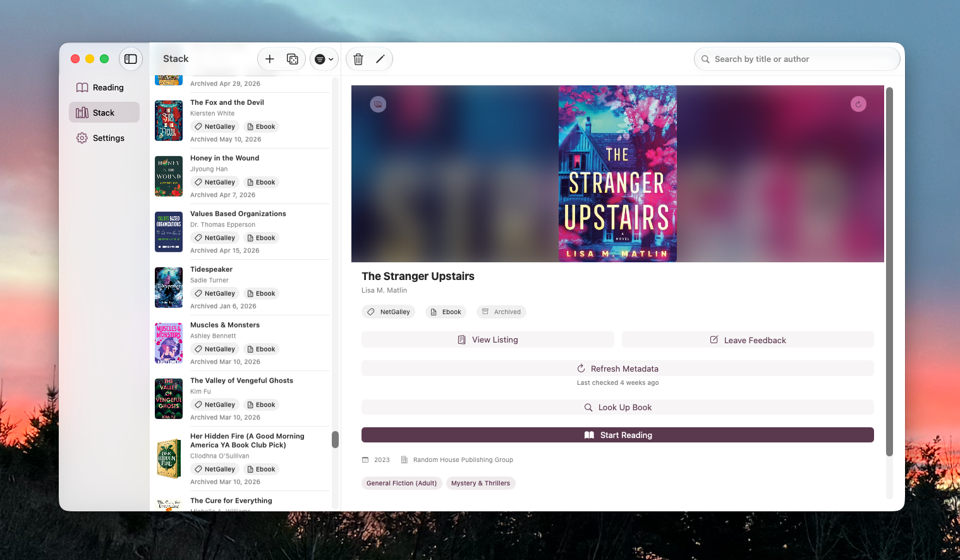Click the NetGalley tag under The Stranger Upstairs
The width and height of the screenshot is (960, 560).
(x=389, y=312)
